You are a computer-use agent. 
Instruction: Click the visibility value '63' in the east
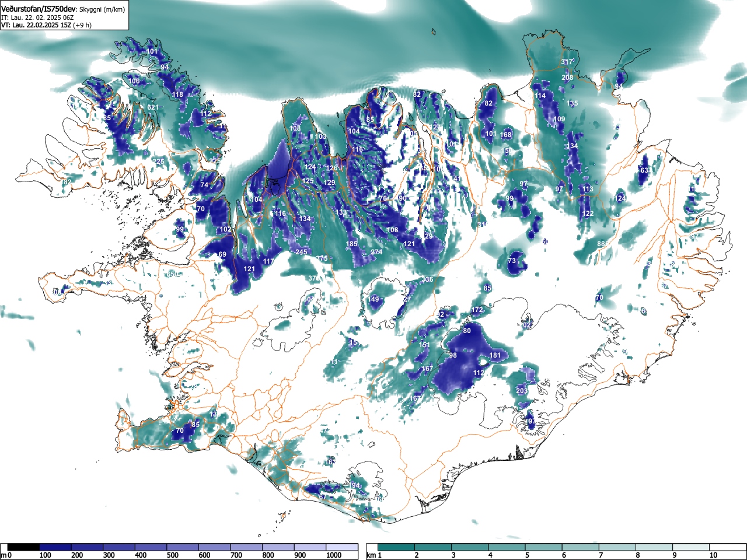(644, 170)
